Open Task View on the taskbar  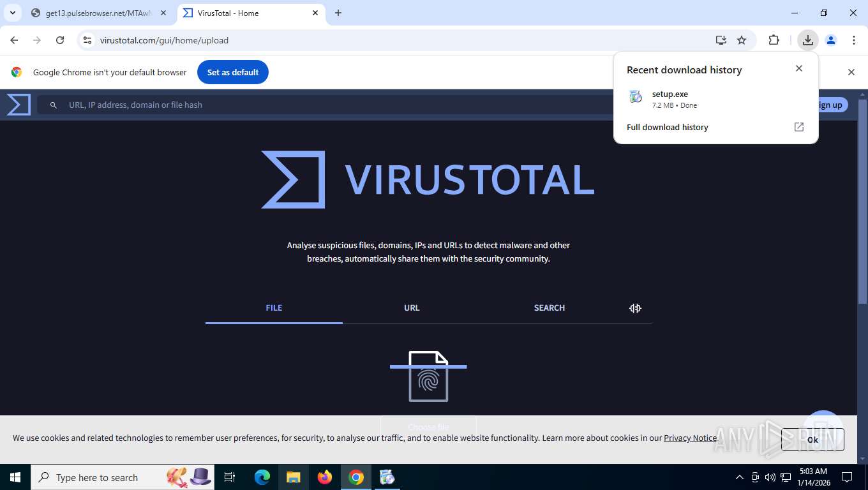230,477
